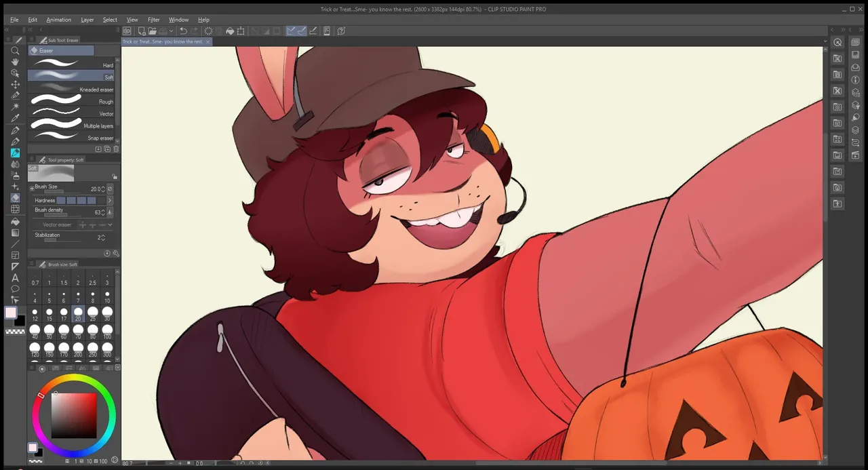
Task: Select the Text tool
Action: [x=15, y=277]
